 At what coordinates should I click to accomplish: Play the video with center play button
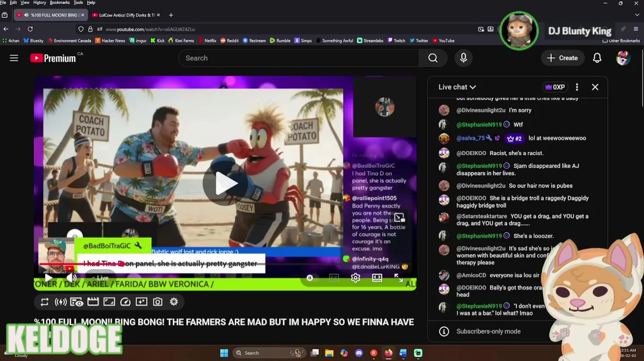pyautogui.click(x=225, y=184)
